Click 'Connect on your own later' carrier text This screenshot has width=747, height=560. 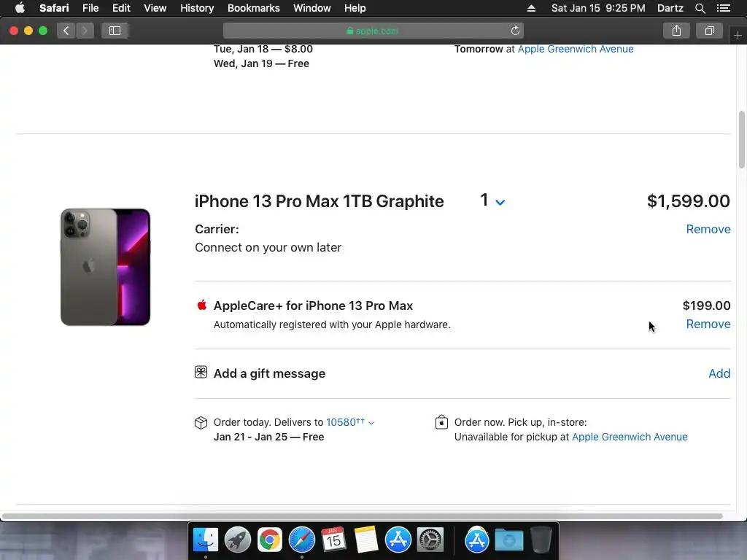[268, 248]
